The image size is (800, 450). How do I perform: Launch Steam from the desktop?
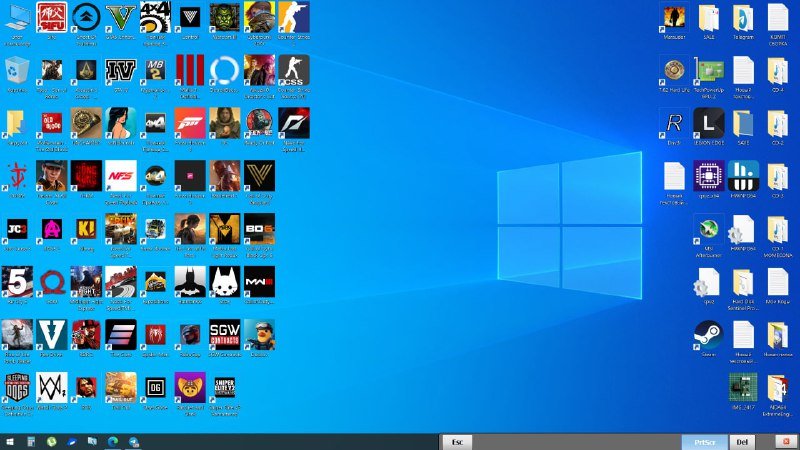coord(708,334)
